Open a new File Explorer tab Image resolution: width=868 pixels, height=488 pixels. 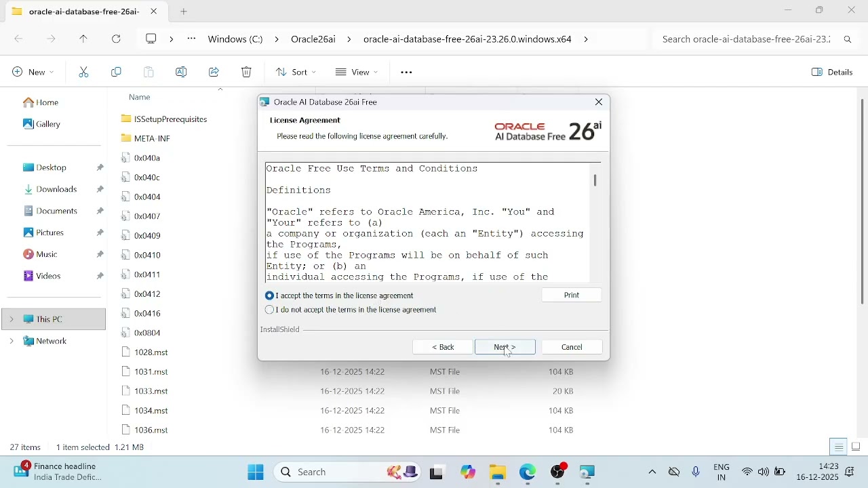pyautogui.click(x=184, y=12)
